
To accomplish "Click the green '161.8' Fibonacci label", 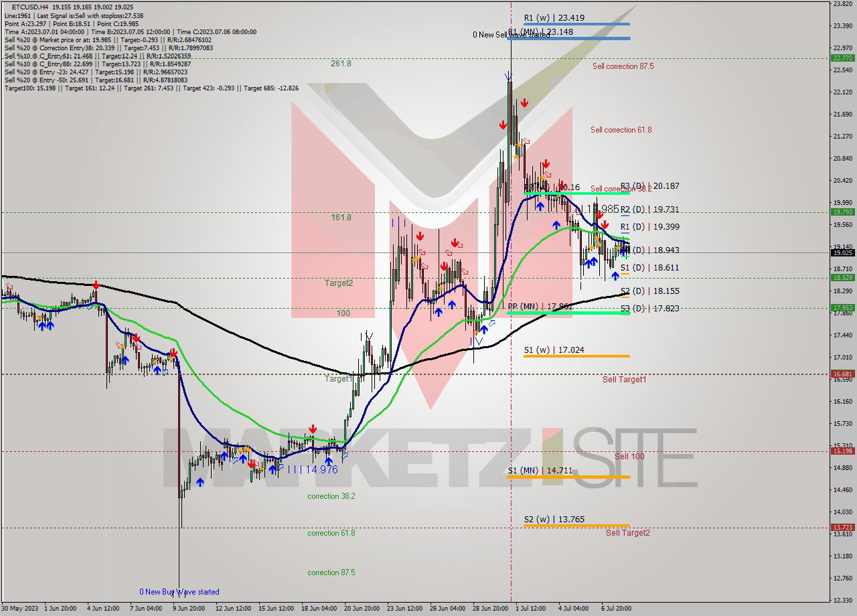I will (x=341, y=218).
